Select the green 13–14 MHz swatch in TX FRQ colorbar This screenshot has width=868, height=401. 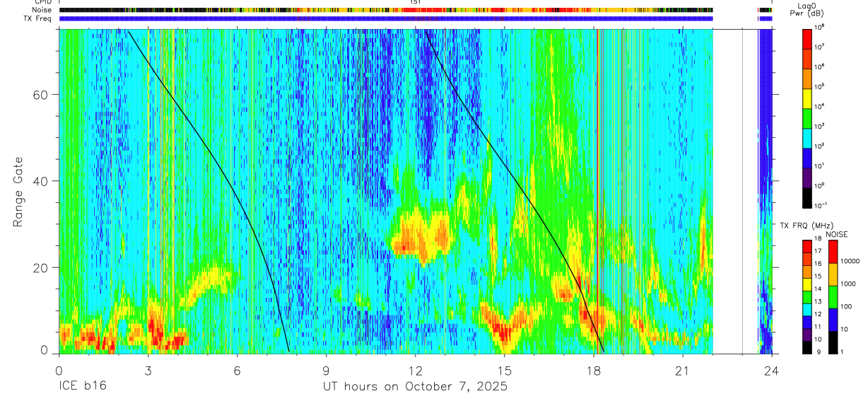(807, 296)
